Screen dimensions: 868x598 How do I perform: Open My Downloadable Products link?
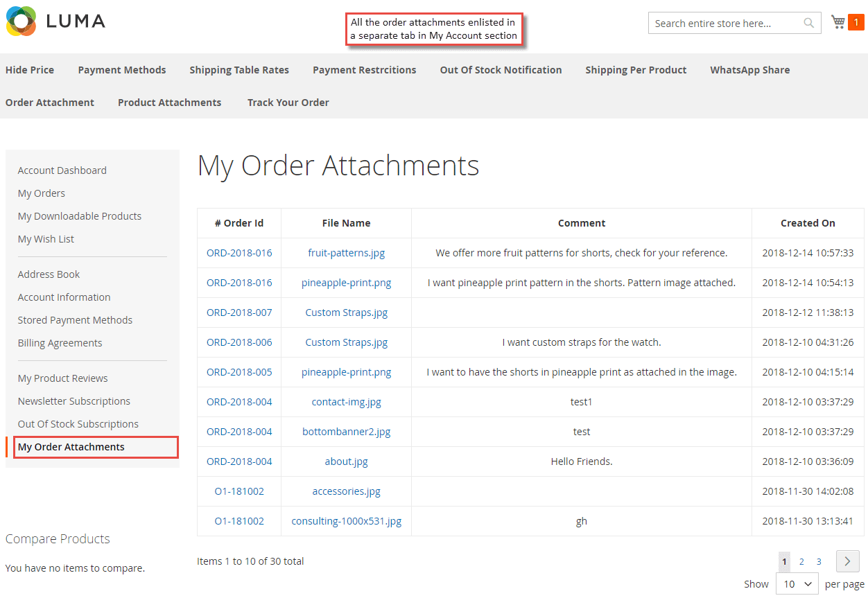(80, 216)
